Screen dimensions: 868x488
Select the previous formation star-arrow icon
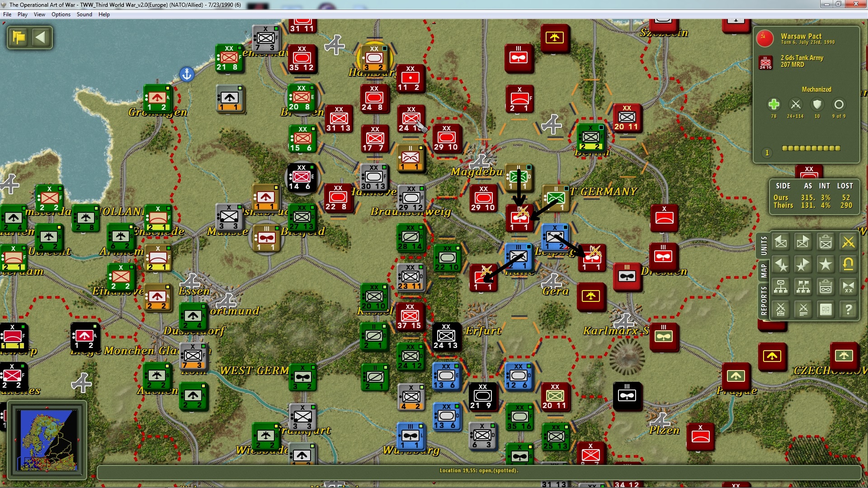[x=781, y=264]
